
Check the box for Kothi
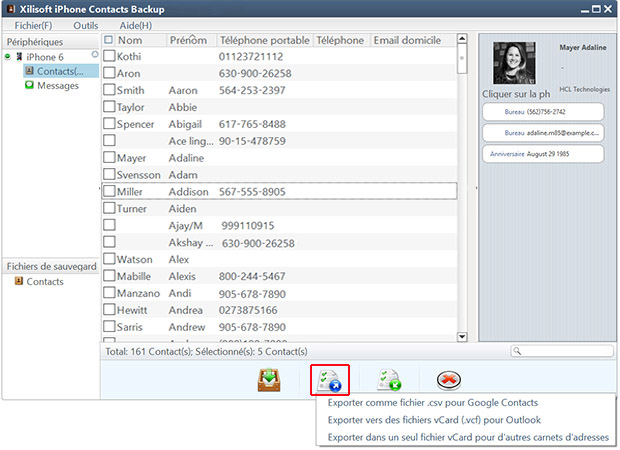pos(109,56)
